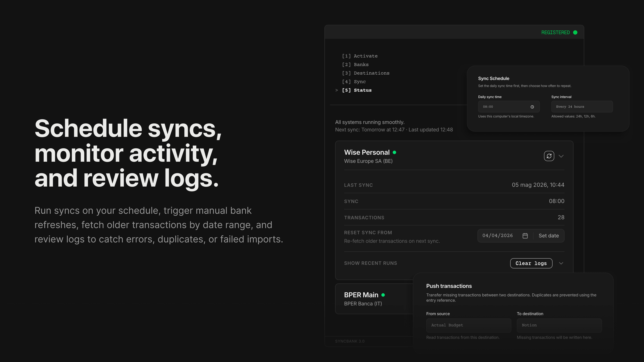The width and height of the screenshot is (644, 362).
Task: Click the BPER Main account title
Action: pos(361,295)
